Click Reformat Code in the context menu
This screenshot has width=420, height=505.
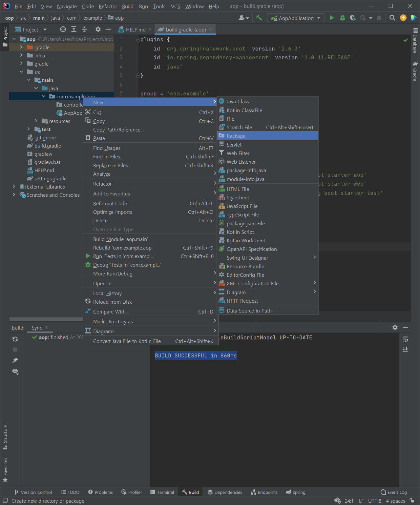(x=150, y=203)
